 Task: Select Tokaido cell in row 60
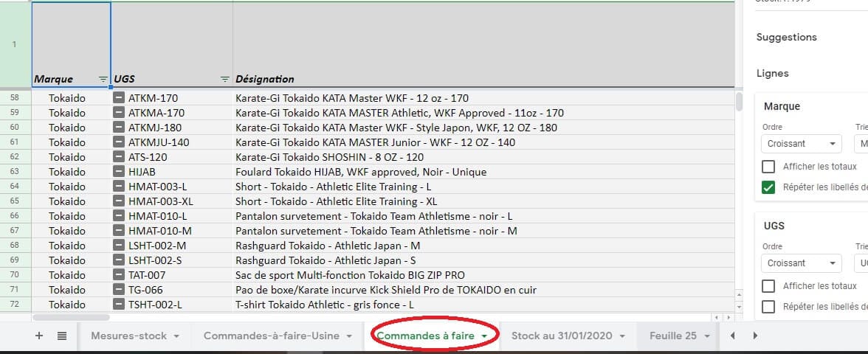coord(71,128)
